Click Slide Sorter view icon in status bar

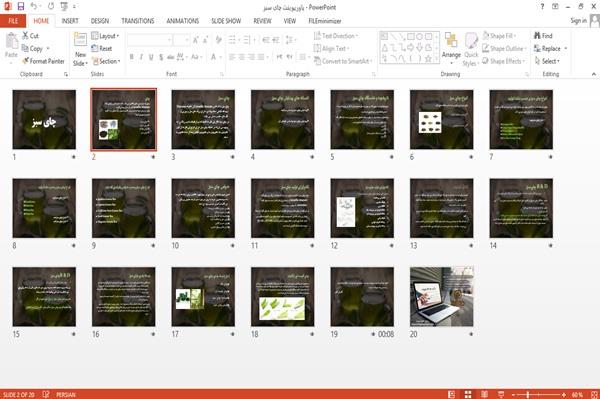(x=468, y=394)
